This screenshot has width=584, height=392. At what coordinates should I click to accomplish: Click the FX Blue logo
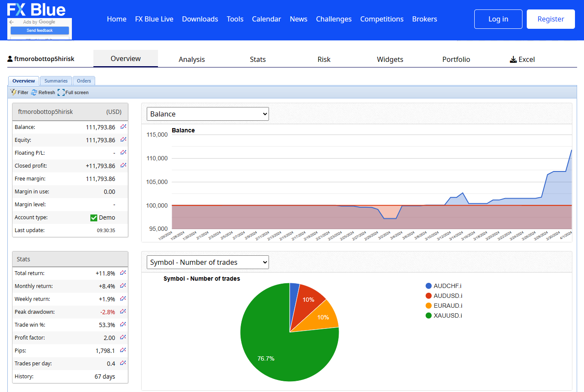coord(37,9)
